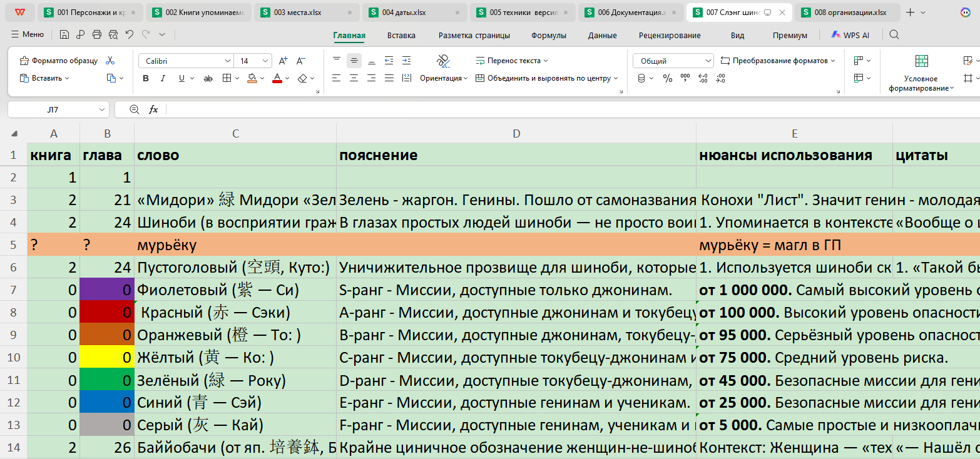Increase font size button
The image size is (980, 459).
click(283, 61)
